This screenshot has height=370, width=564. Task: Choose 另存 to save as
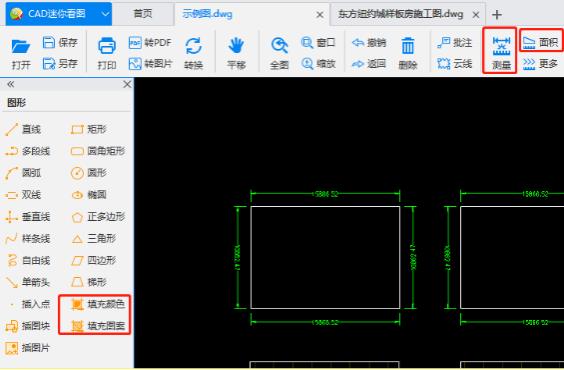pos(60,64)
